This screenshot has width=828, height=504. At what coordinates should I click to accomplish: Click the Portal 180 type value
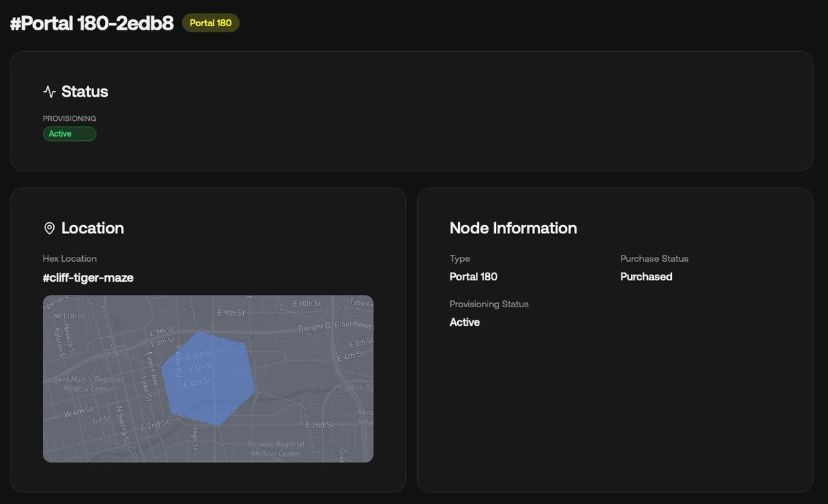click(473, 276)
